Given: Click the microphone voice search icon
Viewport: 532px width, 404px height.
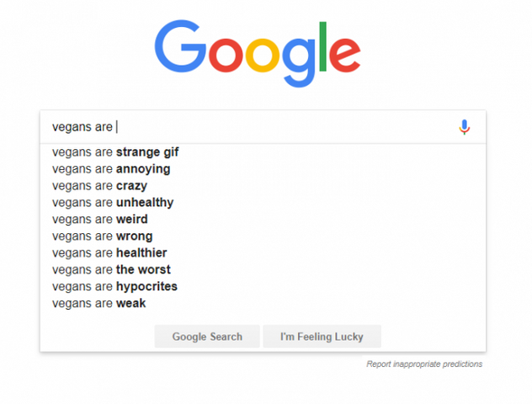Looking at the screenshot, I should 464,127.
